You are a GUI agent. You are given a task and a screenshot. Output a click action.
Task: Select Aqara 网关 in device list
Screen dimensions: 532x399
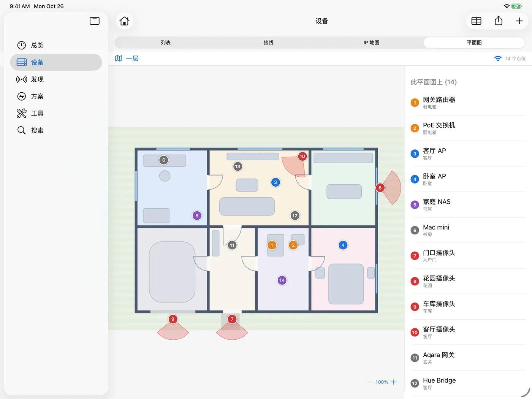468,358
